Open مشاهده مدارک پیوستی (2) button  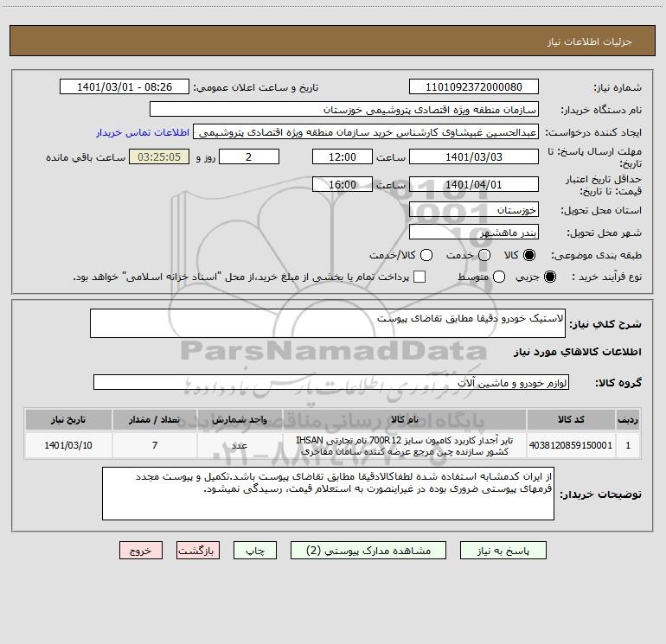[x=368, y=551]
